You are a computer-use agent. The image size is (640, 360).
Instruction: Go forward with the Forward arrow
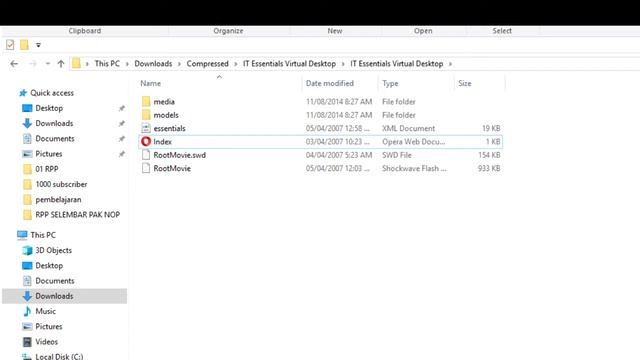pos(33,64)
